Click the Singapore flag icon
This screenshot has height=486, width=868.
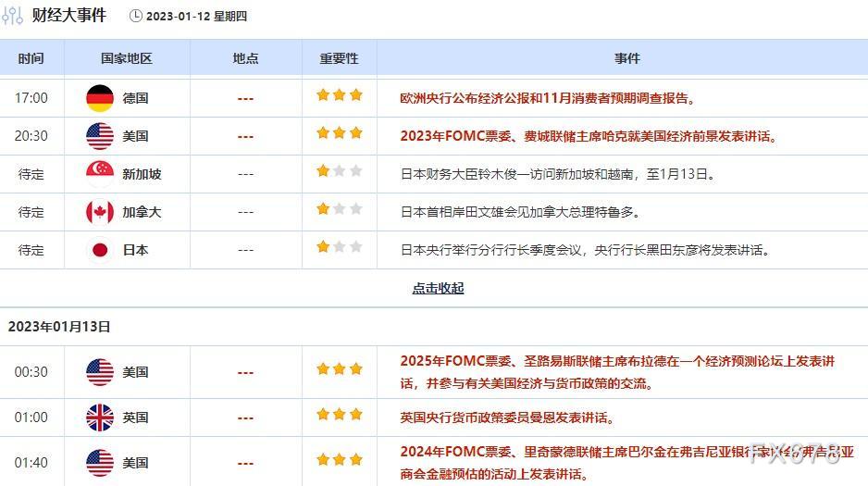point(100,174)
